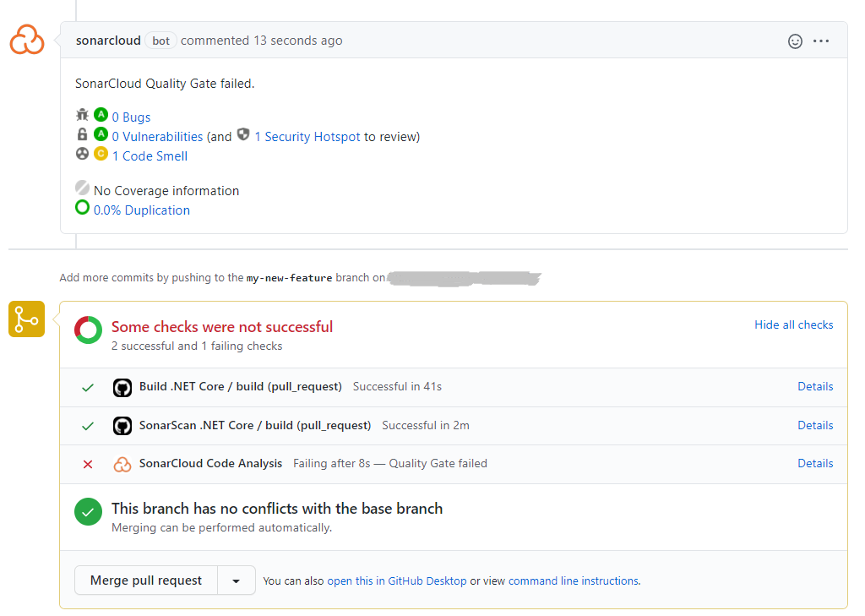Click 'Merging can be performed automatically.' text

point(222,527)
